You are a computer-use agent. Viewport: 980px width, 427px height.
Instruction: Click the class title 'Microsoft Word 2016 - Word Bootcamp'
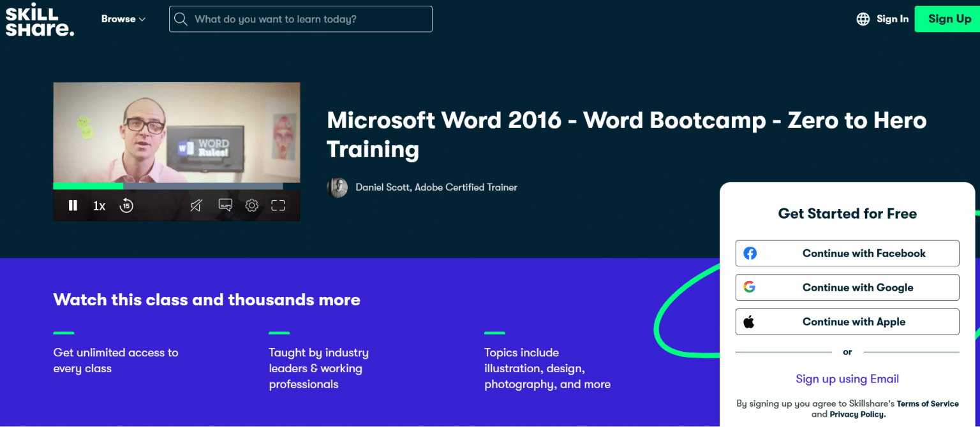[x=627, y=134]
